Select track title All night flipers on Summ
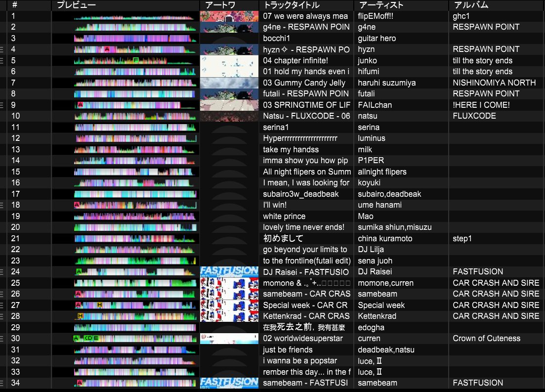 pyautogui.click(x=307, y=172)
